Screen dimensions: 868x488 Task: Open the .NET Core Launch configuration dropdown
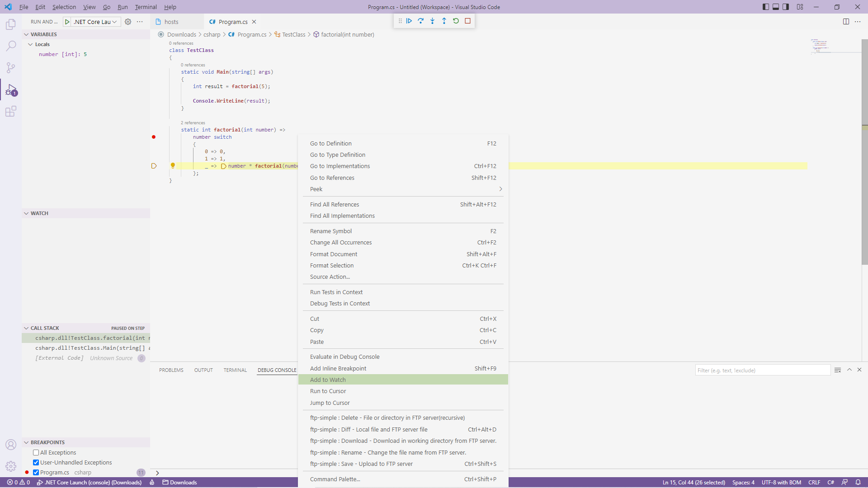[x=95, y=22]
